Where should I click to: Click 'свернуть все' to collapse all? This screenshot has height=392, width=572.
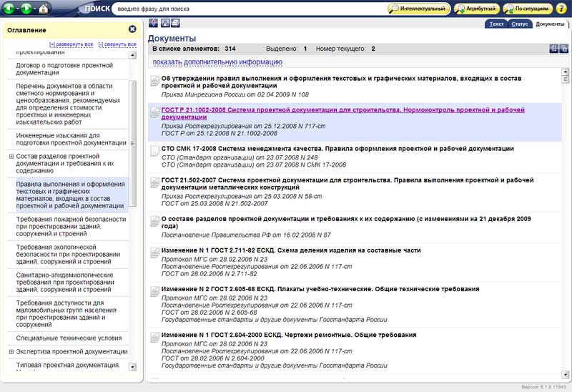[x=116, y=44]
